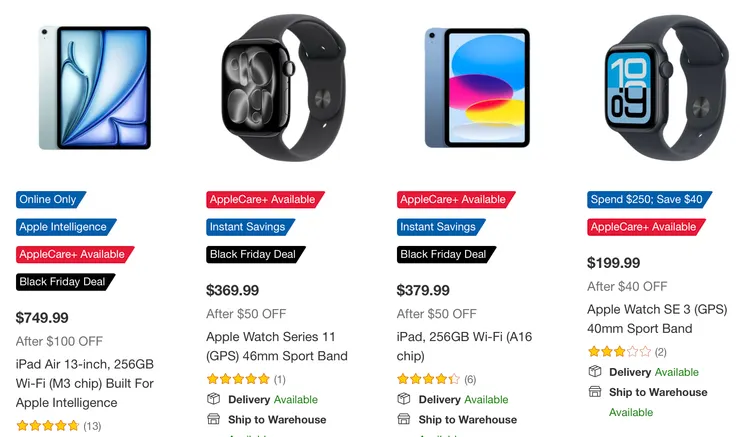Viewport: 740px width, 437px height.
Task: Click the Ship to Warehouse icon under Apple Watch Series 11
Action: pyautogui.click(x=213, y=419)
